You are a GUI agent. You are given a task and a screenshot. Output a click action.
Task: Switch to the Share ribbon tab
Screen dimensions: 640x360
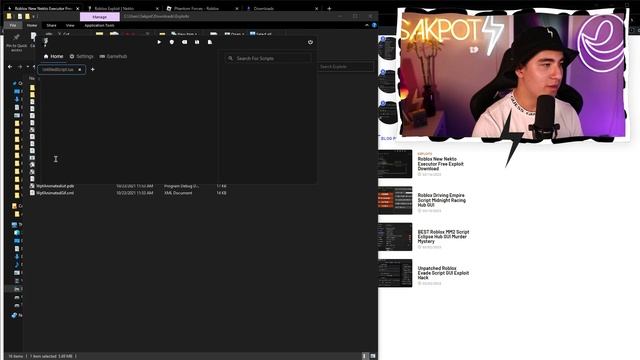click(x=51, y=25)
